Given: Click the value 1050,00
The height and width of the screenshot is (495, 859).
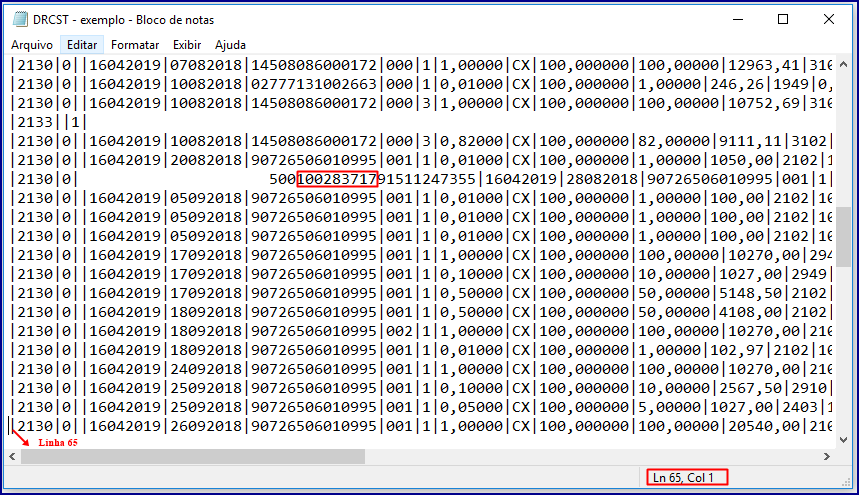Looking at the screenshot, I should (x=741, y=160).
